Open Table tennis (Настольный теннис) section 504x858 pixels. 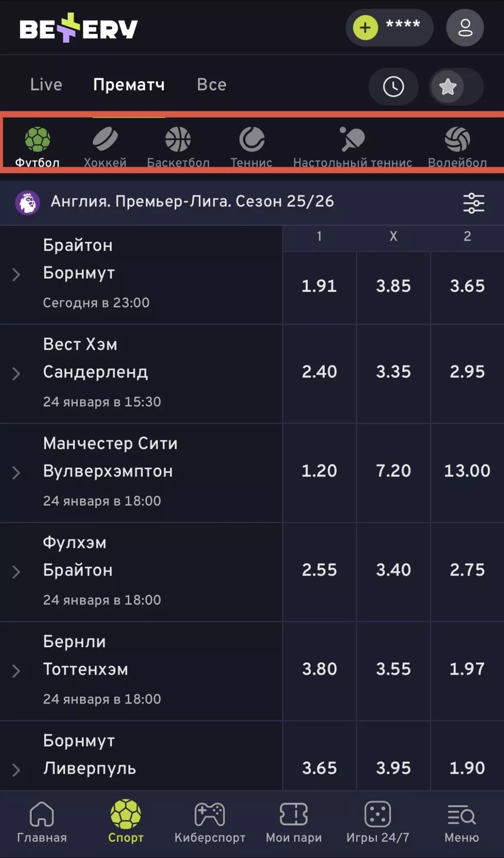click(x=353, y=140)
